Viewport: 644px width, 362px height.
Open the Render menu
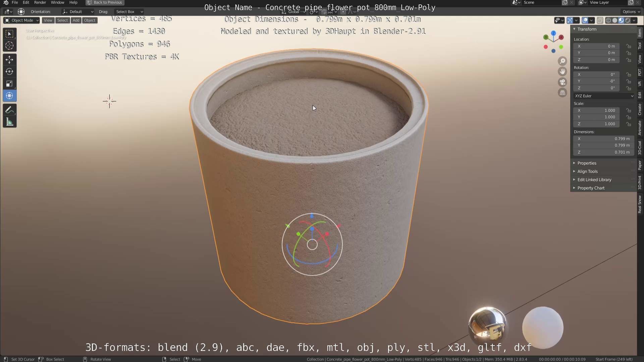click(x=40, y=2)
